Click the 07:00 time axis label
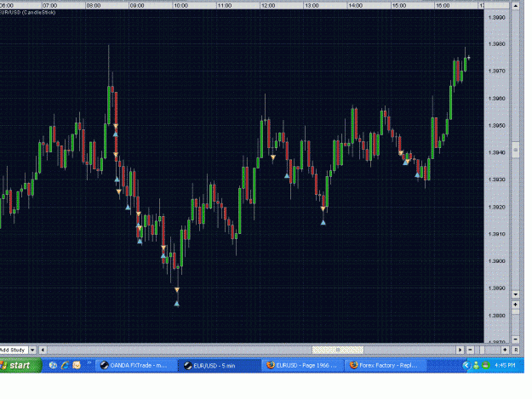Viewport: 532px width, 399px height. [x=50, y=5]
